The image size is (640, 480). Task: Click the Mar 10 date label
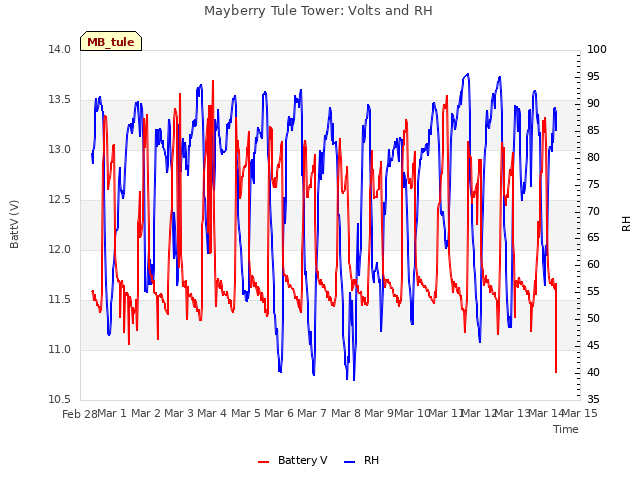(x=412, y=413)
